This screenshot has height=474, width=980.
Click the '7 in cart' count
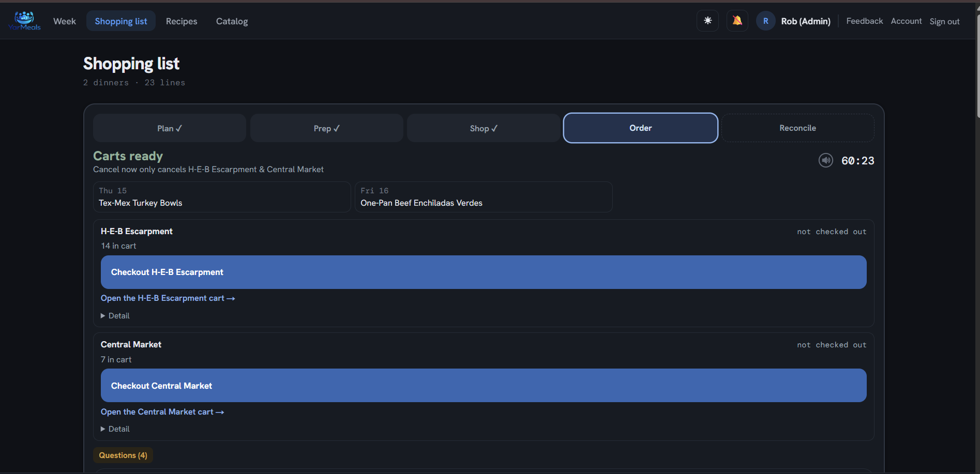pyautogui.click(x=116, y=360)
